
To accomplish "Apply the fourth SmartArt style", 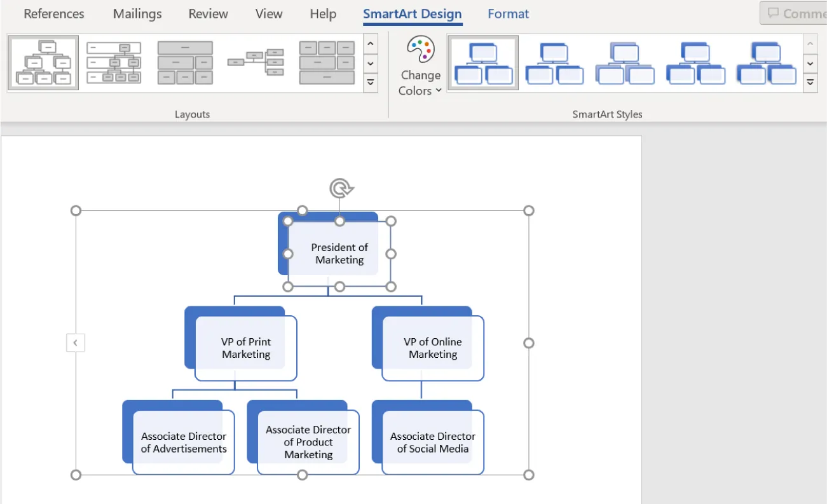I will (x=695, y=62).
